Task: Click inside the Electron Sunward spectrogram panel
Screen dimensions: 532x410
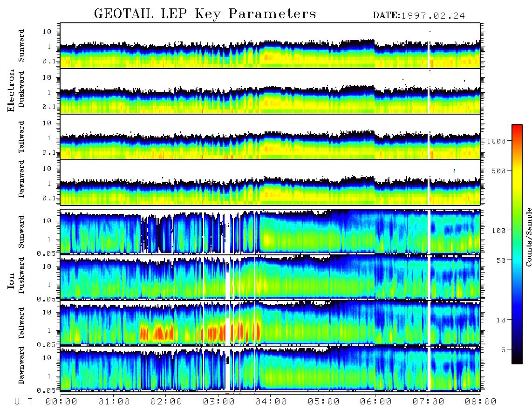Action: (270, 46)
